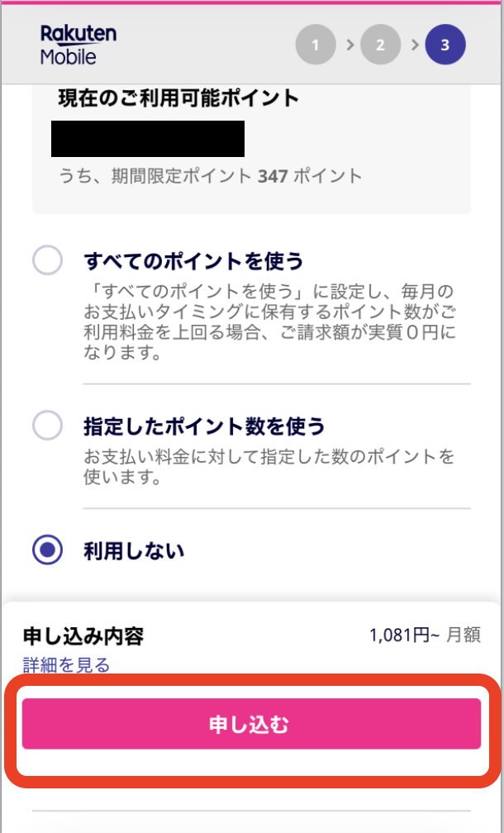Viewport: 504px width, 833px height.
Task: Select the 指定したポイント数を使う radio button
Action: [47, 426]
